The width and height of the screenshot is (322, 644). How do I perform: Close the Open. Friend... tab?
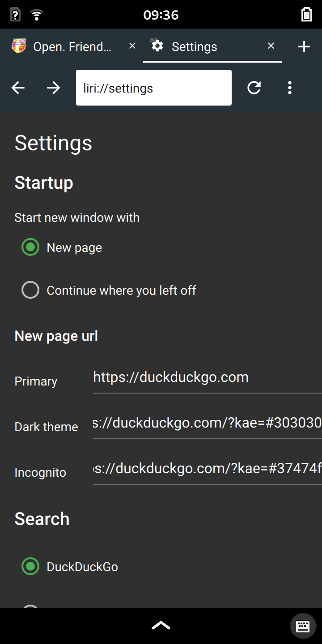pyautogui.click(x=132, y=46)
